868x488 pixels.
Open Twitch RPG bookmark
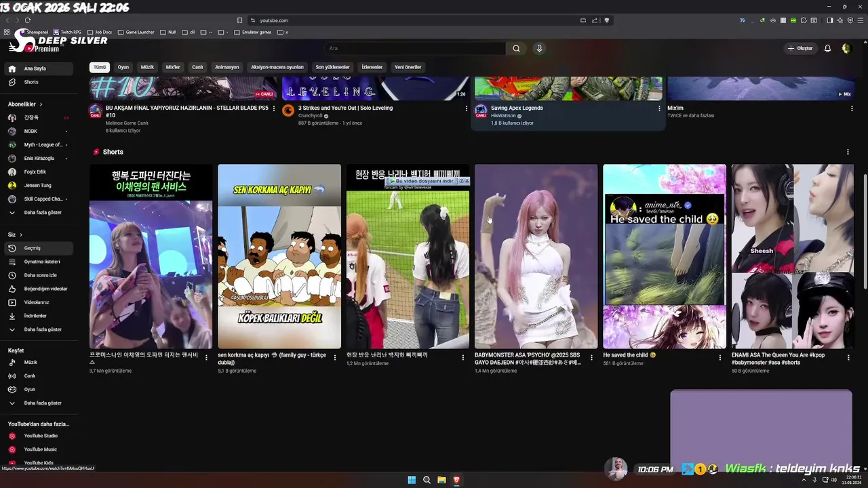66,32
